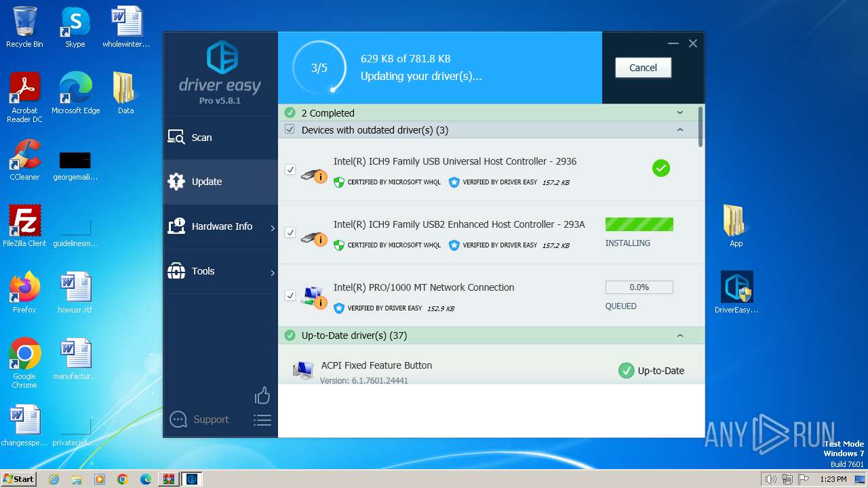Click the green checkmark beside 2 Completed
Screen dimensions: 868x488
(x=290, y=113)
